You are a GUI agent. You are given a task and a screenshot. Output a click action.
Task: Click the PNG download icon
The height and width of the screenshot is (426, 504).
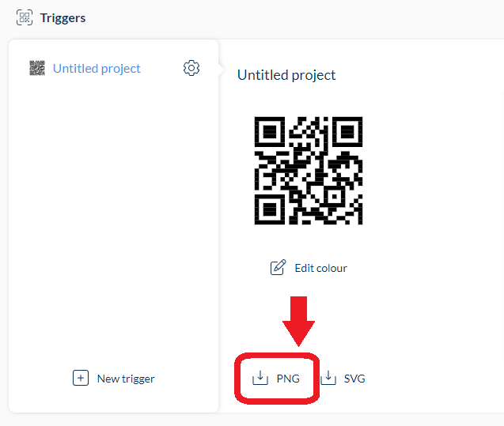pos(260,378)
